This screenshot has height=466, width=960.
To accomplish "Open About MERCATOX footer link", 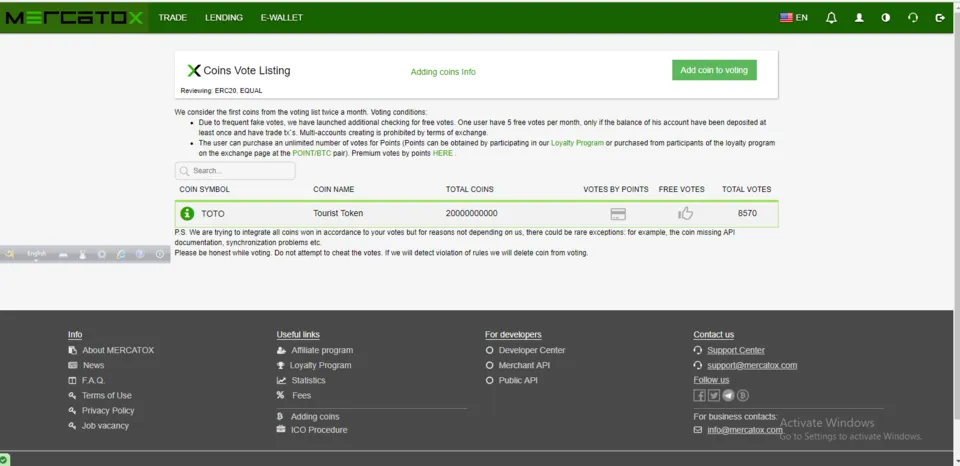I will [118, 350].
